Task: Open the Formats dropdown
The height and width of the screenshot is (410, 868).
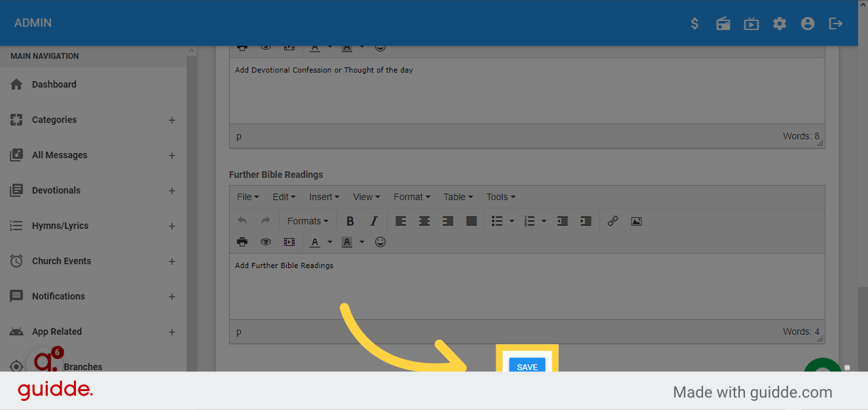Action: coord(308,221)
